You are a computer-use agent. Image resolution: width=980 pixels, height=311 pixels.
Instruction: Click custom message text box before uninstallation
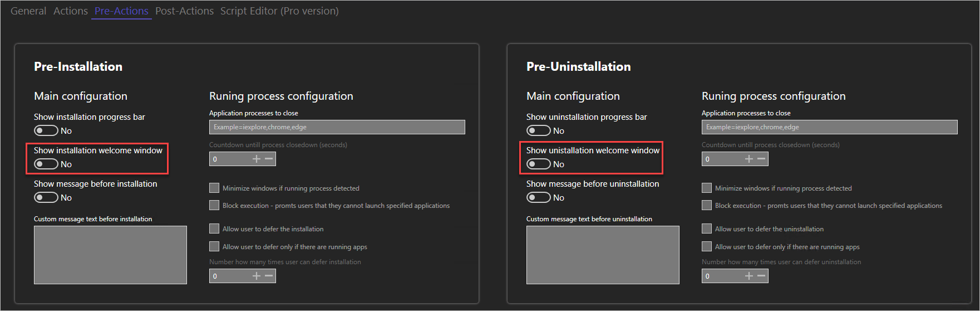603,255
